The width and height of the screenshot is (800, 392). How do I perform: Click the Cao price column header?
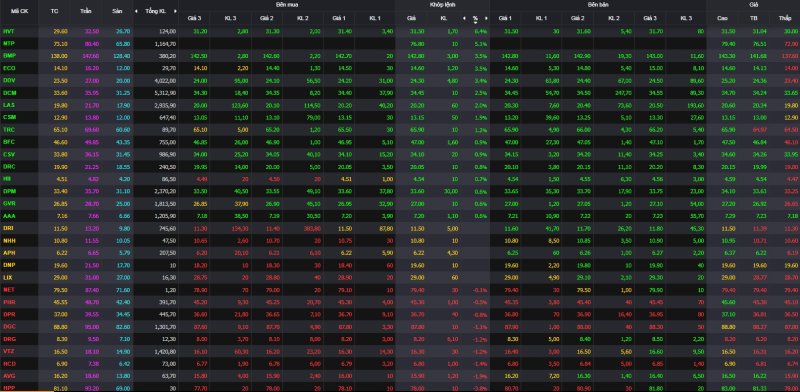point(722,18)
